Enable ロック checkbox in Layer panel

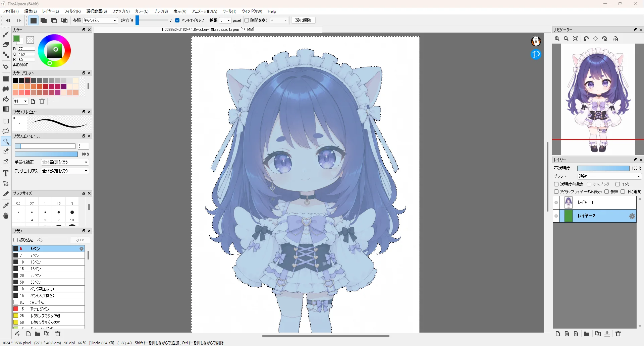[x=618, y=184]
